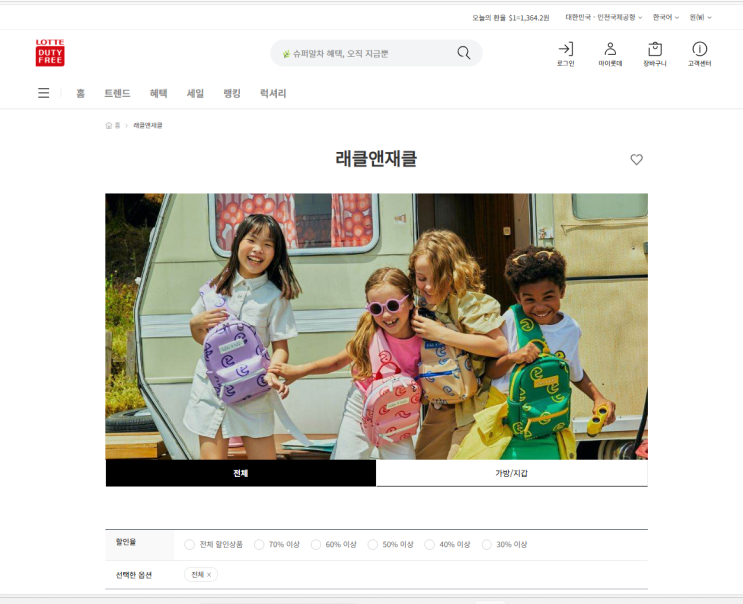The width and height of the screenshot is (743, 604).
Task: Open the 랭킹 menu item
Action: (x=232, y=93)
